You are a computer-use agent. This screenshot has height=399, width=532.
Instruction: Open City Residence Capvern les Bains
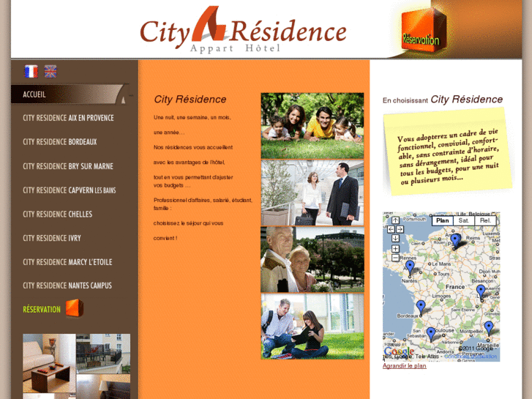click(70, 190)
